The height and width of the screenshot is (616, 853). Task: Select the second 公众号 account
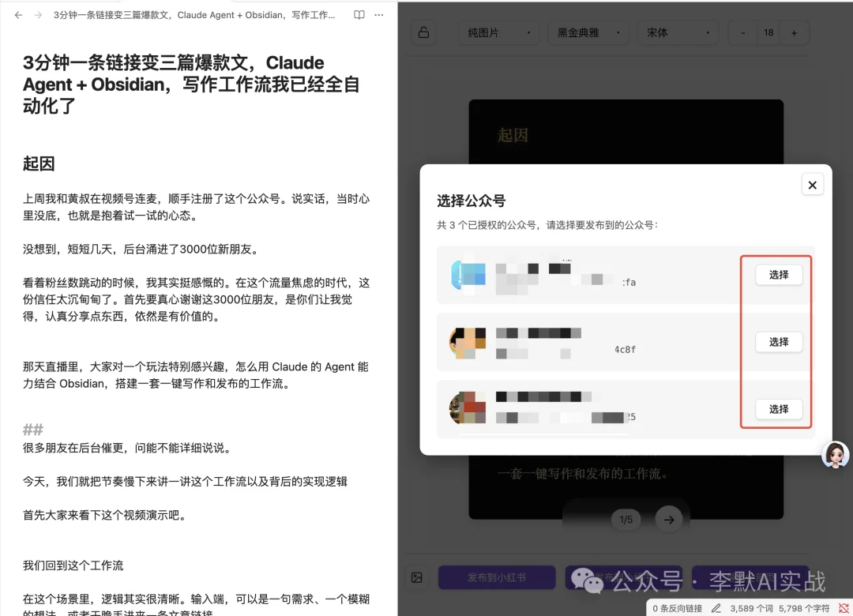tap(778, 342)
